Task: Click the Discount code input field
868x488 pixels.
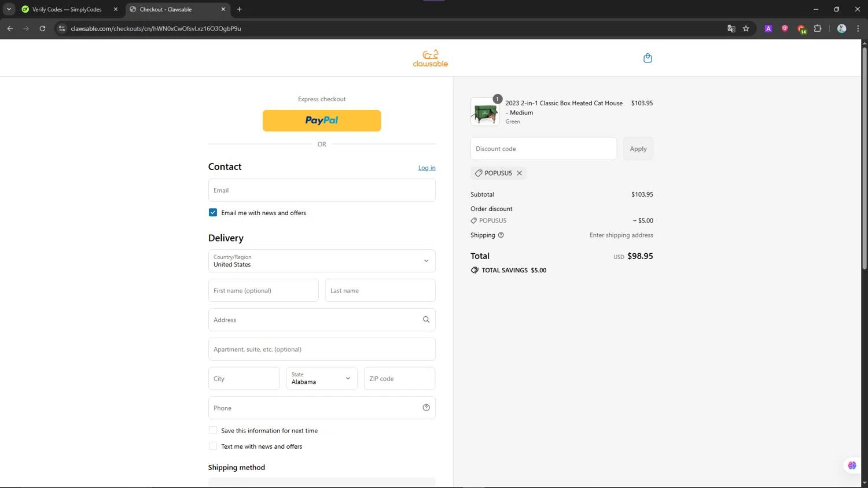Action: [544, 149]
